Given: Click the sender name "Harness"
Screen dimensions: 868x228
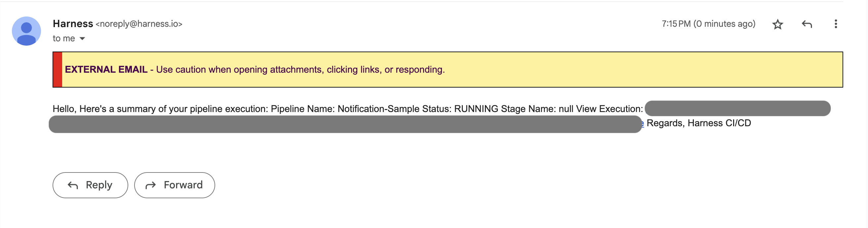Looking at the screenshot, I should coord(73,24).
